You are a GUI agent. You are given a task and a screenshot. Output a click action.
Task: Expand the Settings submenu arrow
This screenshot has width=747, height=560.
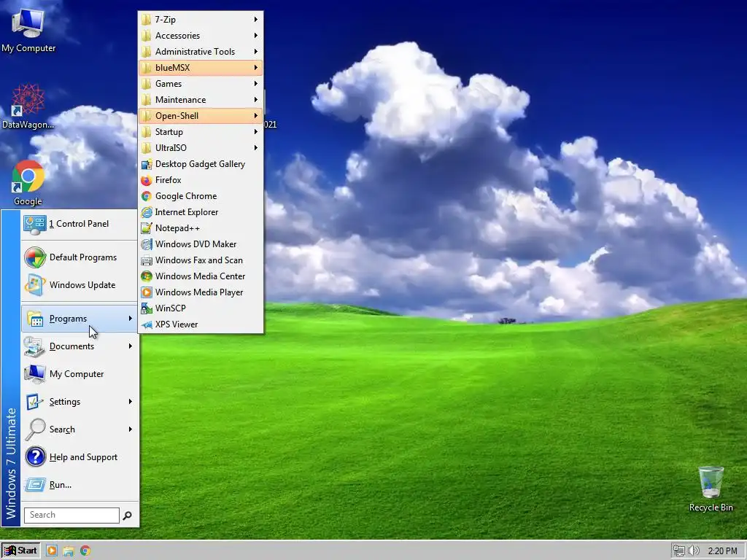coord(130,402)
